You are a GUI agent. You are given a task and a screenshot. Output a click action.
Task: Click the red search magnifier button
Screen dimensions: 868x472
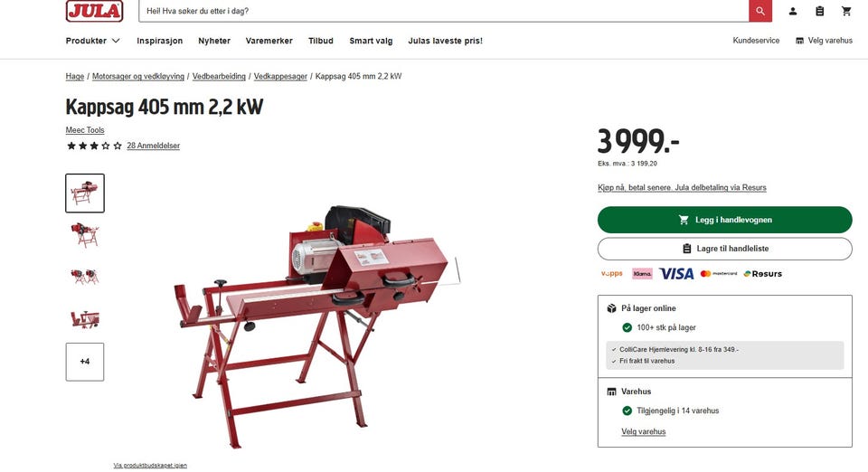[760, 11]
